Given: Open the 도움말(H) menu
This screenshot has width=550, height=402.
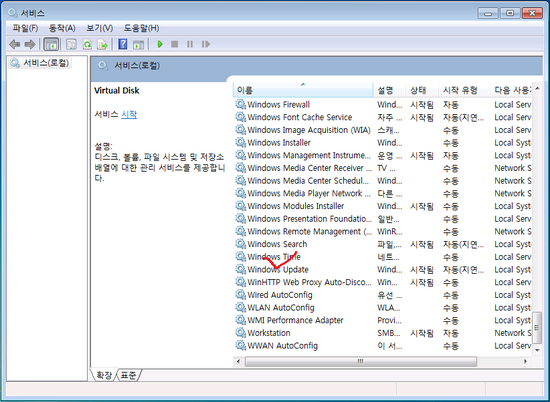Looking at the screenshot, I should click(141, 28).
